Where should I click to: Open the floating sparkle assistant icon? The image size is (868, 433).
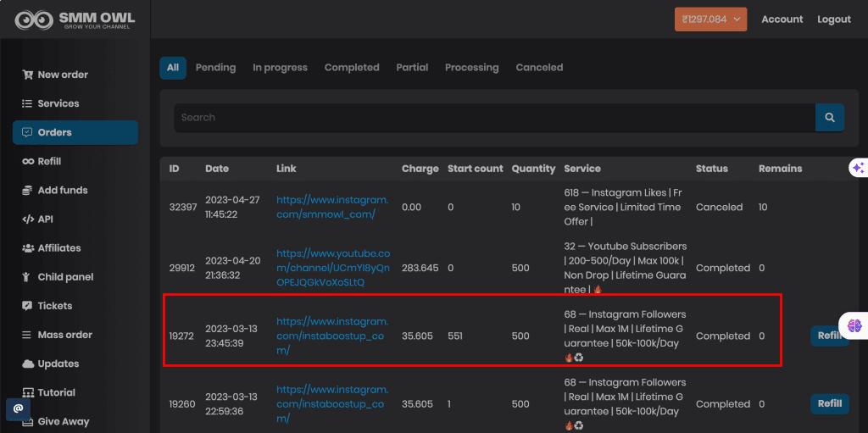[x=858, y=168]
